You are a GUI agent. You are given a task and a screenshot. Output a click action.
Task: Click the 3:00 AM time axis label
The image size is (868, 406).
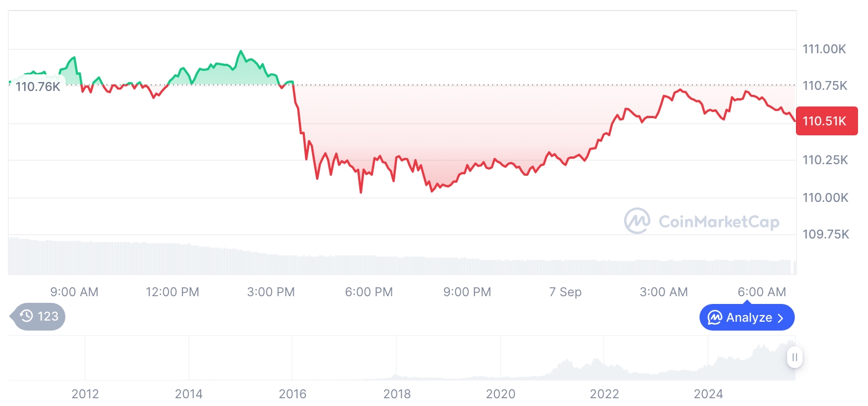click(x=663, y=292)
